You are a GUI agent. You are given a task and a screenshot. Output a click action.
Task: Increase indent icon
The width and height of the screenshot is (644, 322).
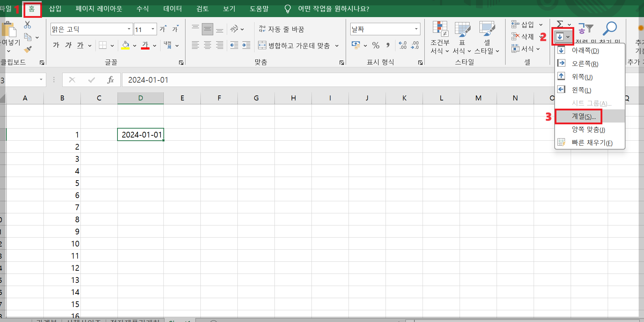point(246,45)
